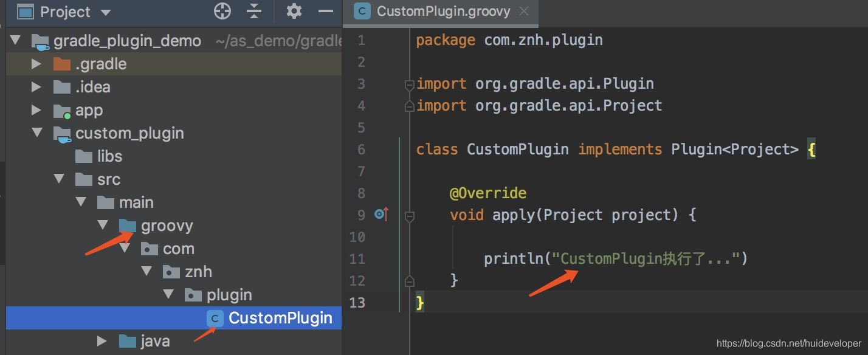Collapse the plugin package
This screenshot has width=868, height=355.
pyautogui.click(x=168, y=294)
